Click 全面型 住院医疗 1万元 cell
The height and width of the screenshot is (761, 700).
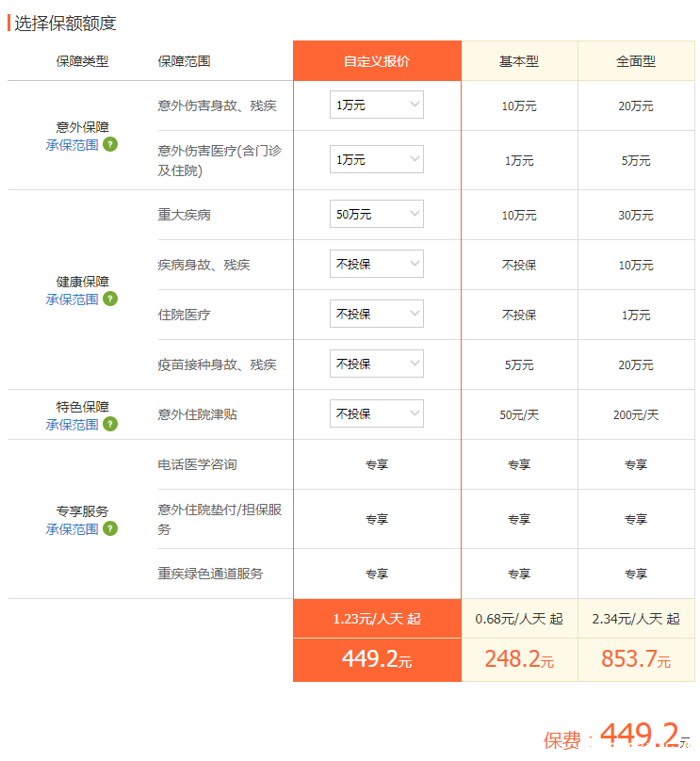[636, 315]
